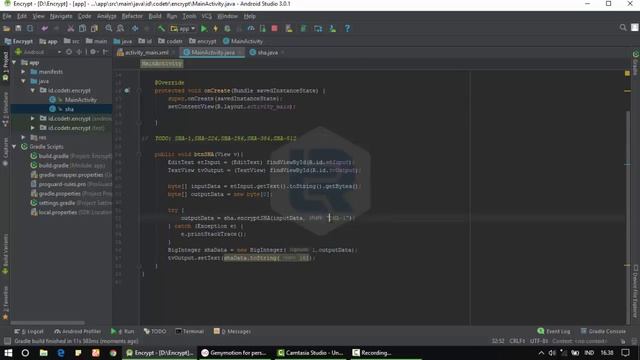This screenshot has height=360, width=640.
Task: Click the Debug app bug icon
Action: [227, 29]
